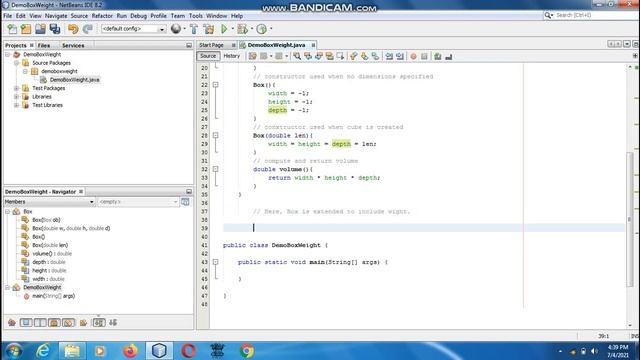Click the Redo arrow icon

[87, 29]
